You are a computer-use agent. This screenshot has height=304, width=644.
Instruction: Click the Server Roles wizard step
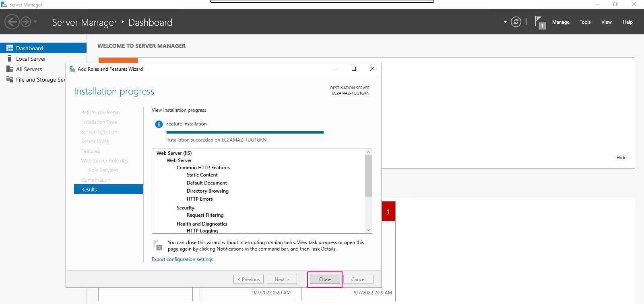coord(95,141)
